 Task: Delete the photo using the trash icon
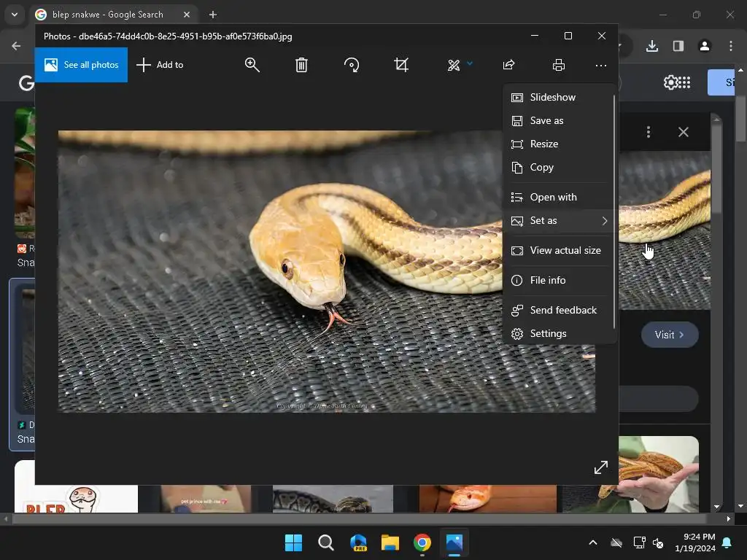coord(301,65)
